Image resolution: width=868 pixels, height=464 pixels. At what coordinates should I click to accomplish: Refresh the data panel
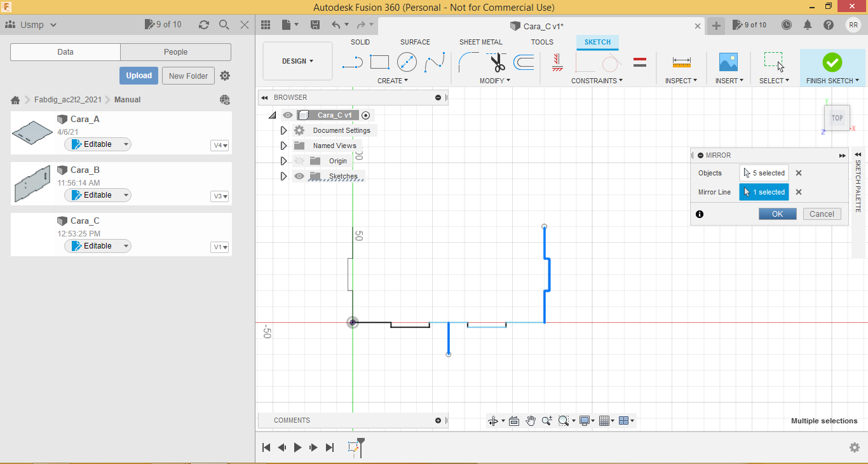(203, 25)
